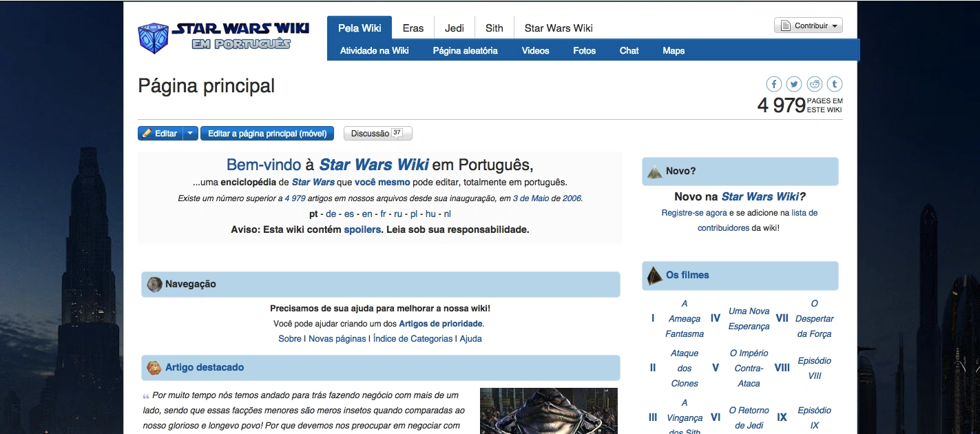
Task: Open the Maps submenu item
Action: pos(674,50)
